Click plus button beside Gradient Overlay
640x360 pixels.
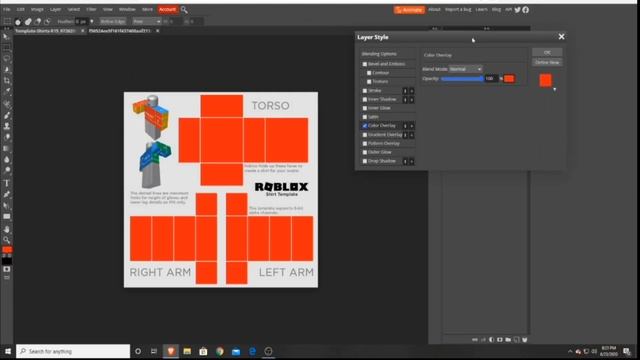[412, 135]
